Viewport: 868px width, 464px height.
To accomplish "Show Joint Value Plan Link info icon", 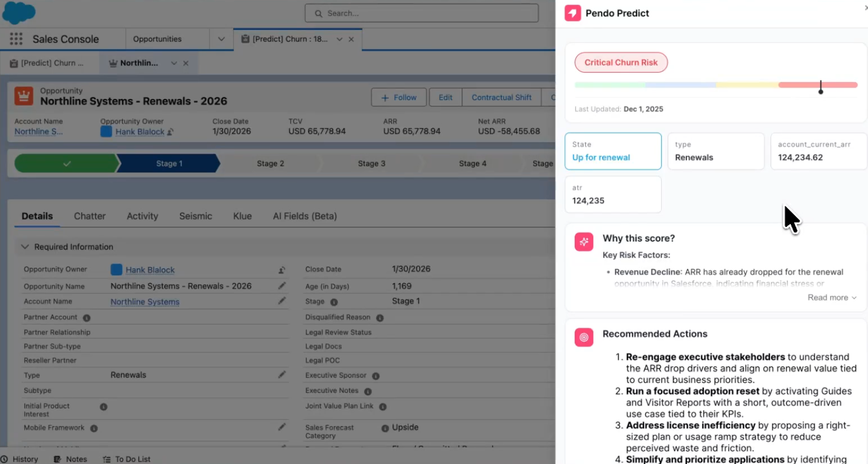I will coord(383,407).
